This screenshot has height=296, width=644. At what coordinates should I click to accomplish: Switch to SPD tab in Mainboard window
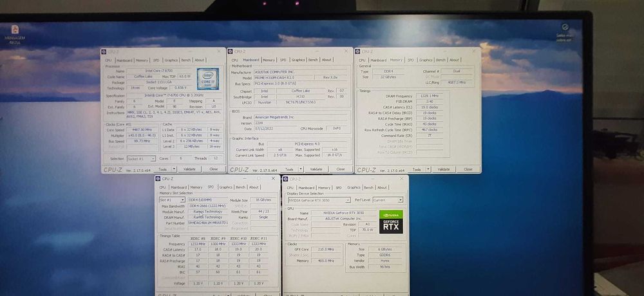[283, 60]
